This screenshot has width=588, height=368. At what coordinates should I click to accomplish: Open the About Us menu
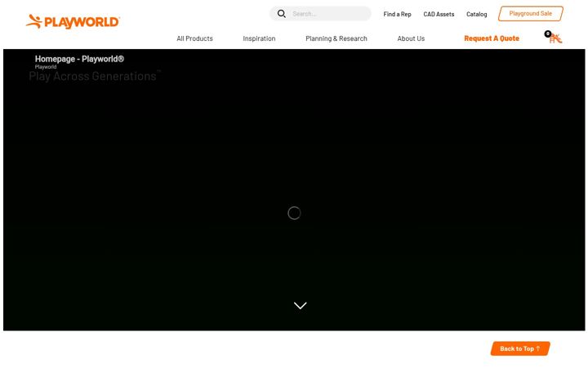coord(411,38)
